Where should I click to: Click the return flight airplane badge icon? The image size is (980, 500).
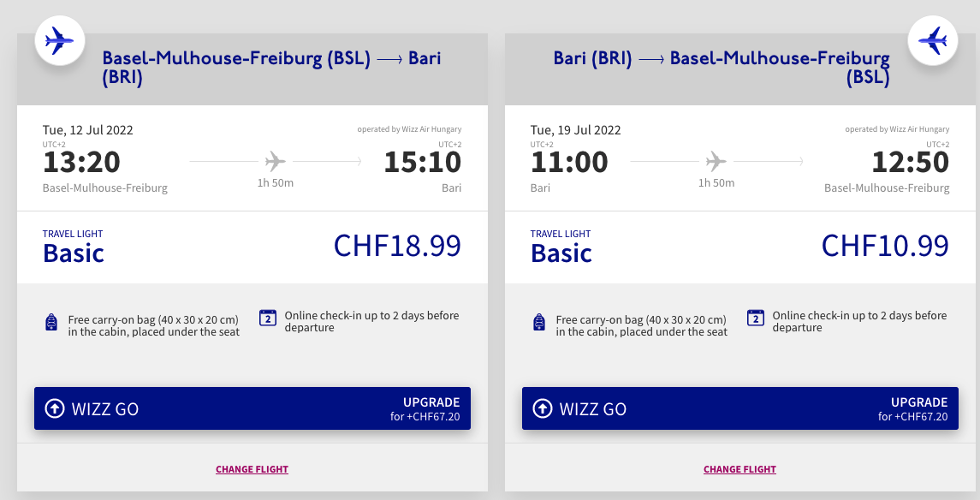click(932, 39)
